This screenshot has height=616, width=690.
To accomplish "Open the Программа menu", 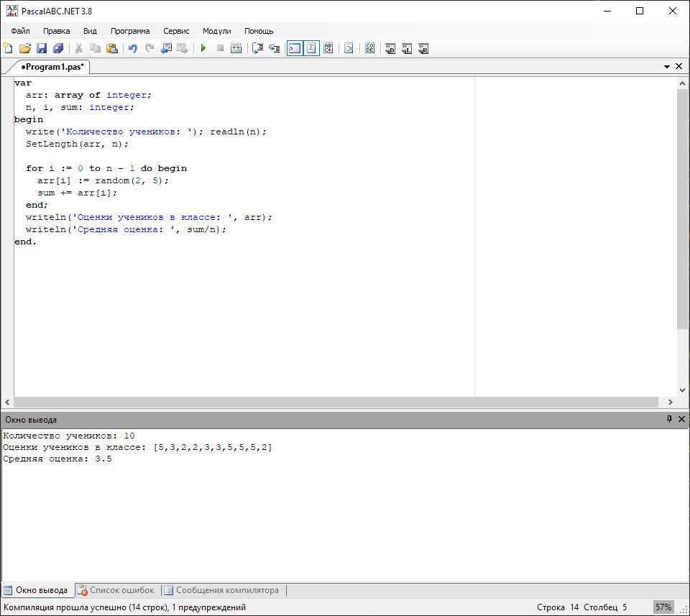I will [x=130, y=31].
